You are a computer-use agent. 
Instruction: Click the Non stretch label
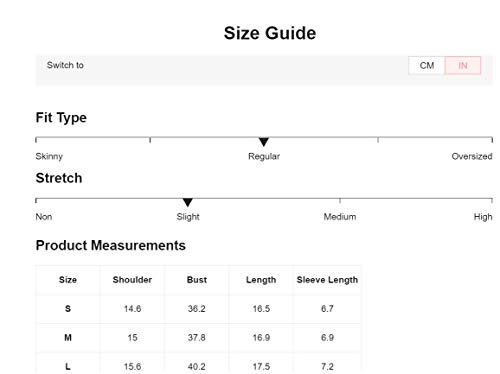coord(44,217)
